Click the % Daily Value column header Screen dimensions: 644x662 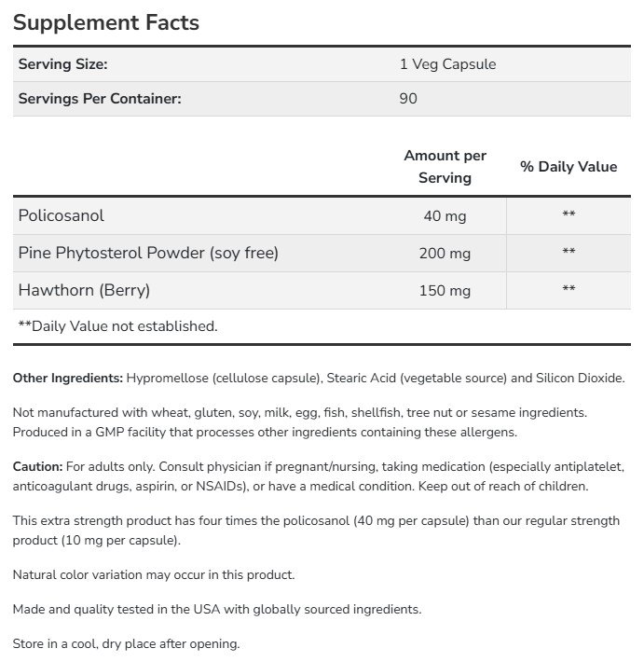[x=569, y=166]
